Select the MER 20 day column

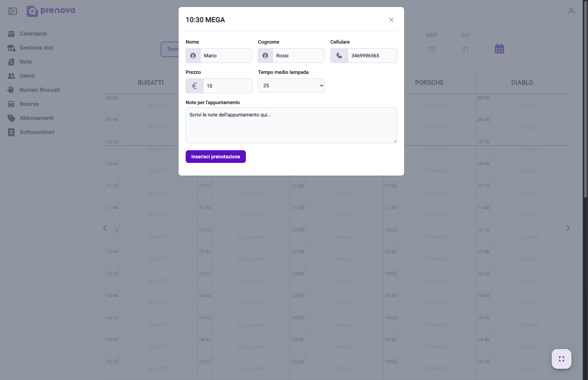point(432,42)
